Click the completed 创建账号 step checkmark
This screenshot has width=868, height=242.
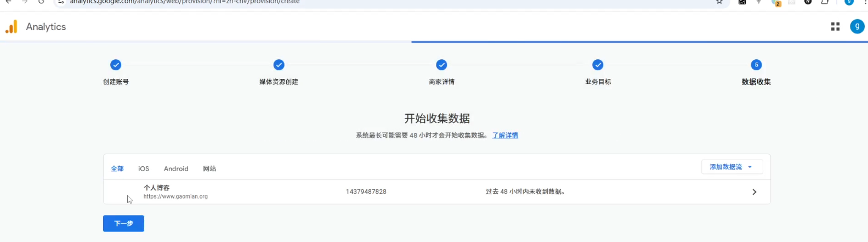tap(116, 65)
